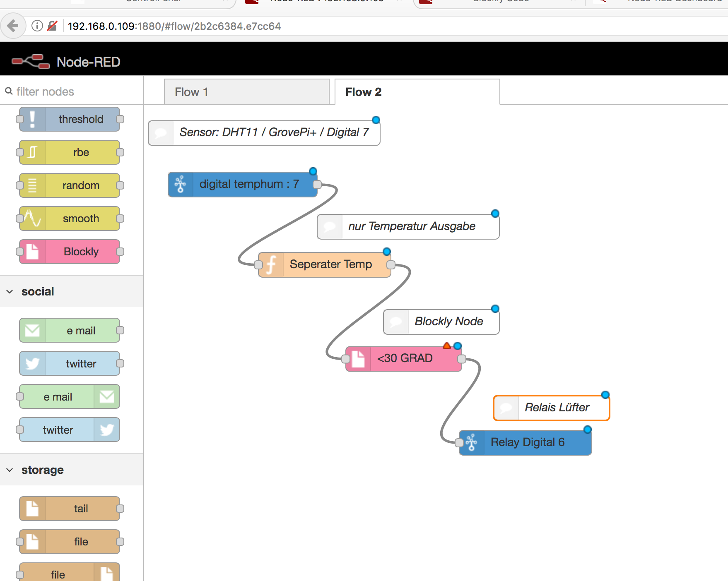Click input port of Relay Digital 6
Screen dimensions: 728x581
pyautogui.click(x=459, y=443)
